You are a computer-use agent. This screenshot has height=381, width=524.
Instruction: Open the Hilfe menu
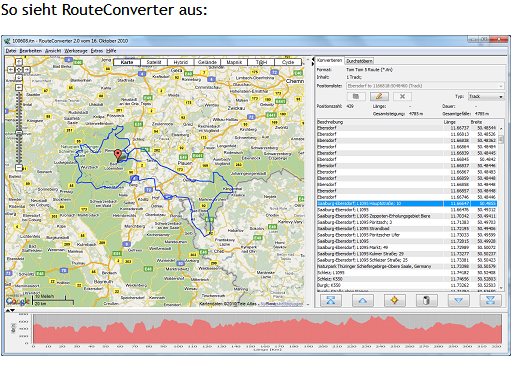pyautogui.click(x=111, y=51)
